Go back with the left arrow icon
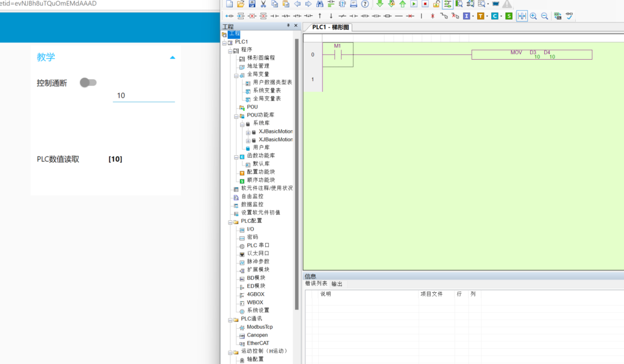Screen dimensions: 624x364 tap(297, 4)
